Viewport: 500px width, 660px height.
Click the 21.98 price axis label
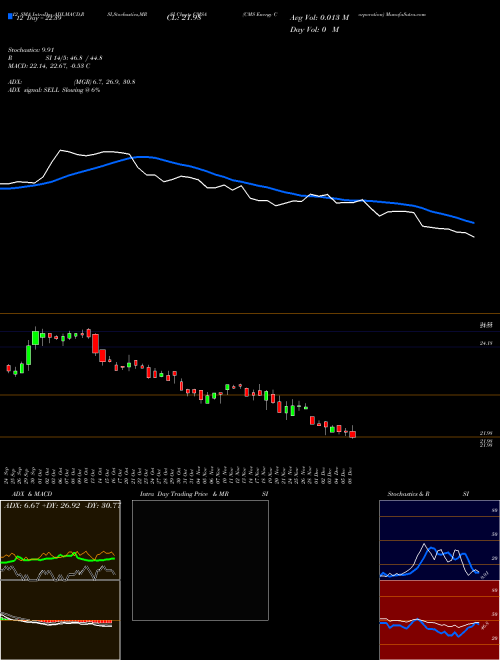(486, 433)
